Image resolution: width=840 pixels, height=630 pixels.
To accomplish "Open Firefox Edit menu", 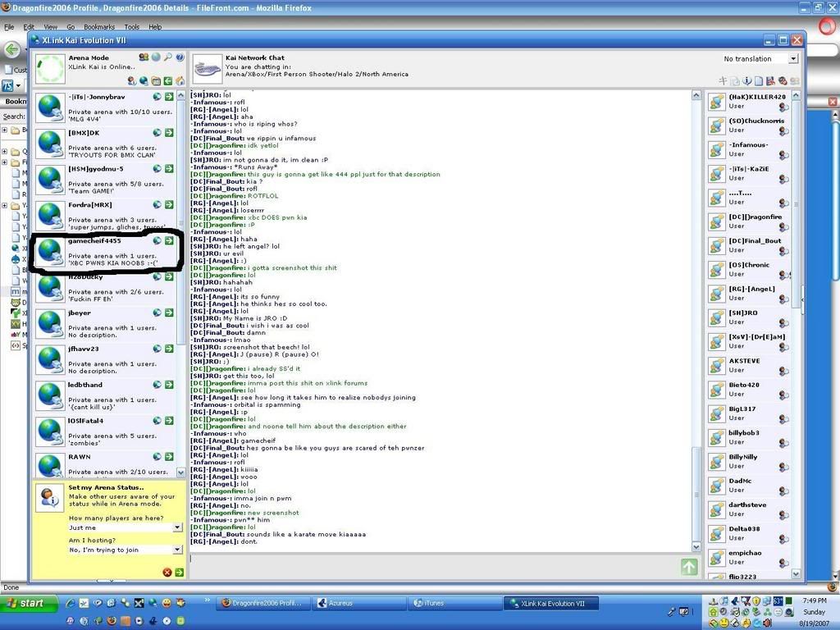I will (29, 27).
